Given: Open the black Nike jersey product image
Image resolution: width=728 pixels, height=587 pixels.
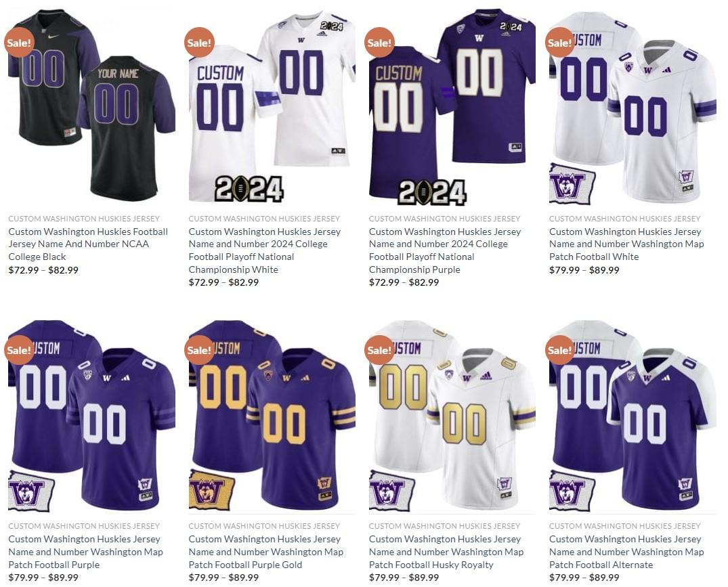Looking at the screenshot, I should tap(91, 107).
